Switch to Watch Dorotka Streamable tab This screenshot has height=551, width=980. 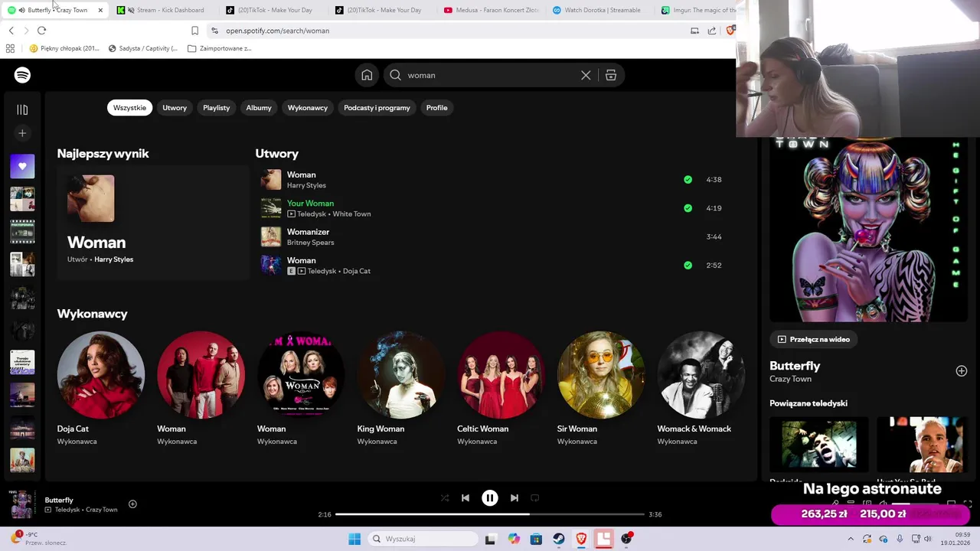pyautogui.click(x=601, y=10)
